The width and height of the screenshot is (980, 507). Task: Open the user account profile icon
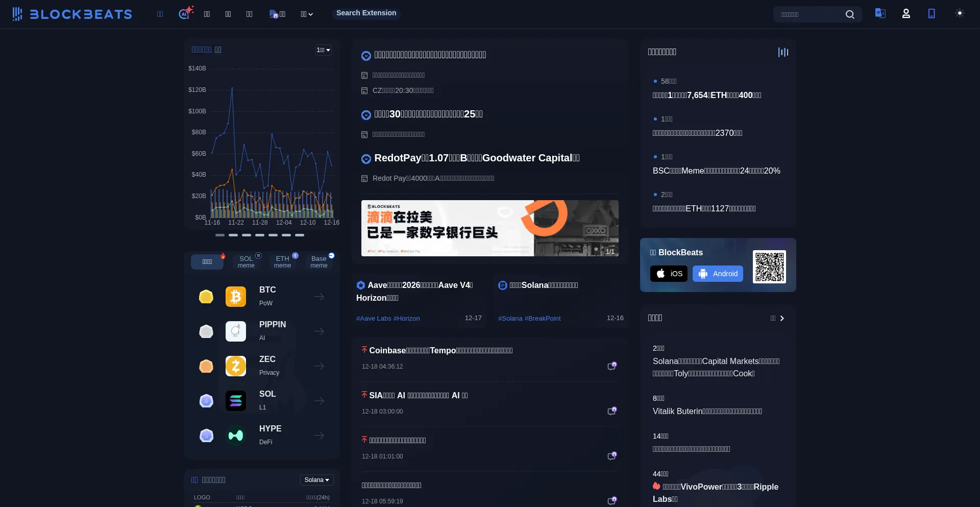tap(906, 14)
